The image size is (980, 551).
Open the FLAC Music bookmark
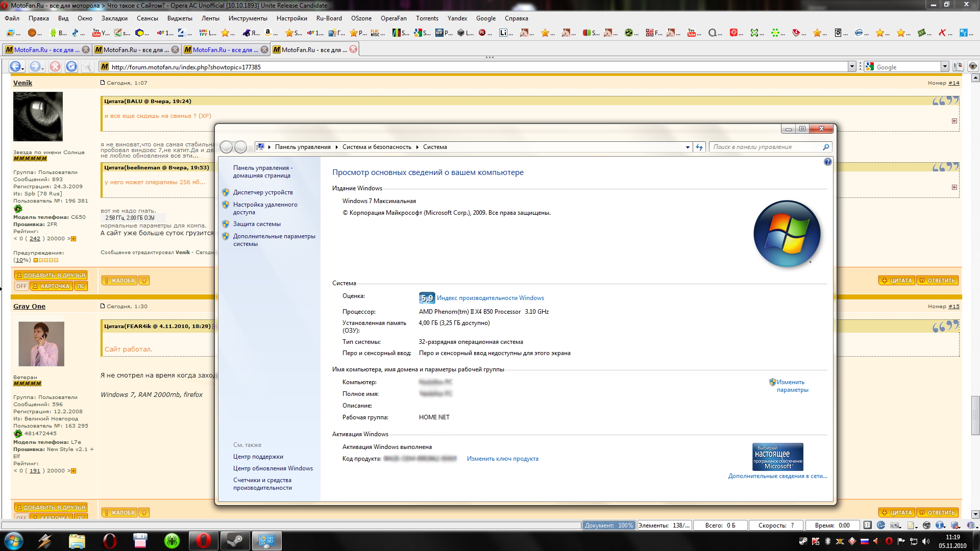click(x=378, y=33)
